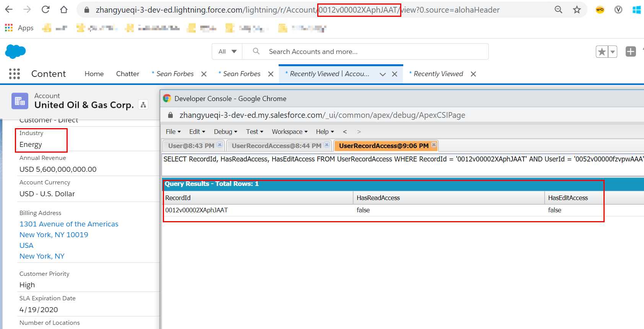Screen dimensions: 644x329
Task: Go to browser home page icon
Action: point(64,10)
